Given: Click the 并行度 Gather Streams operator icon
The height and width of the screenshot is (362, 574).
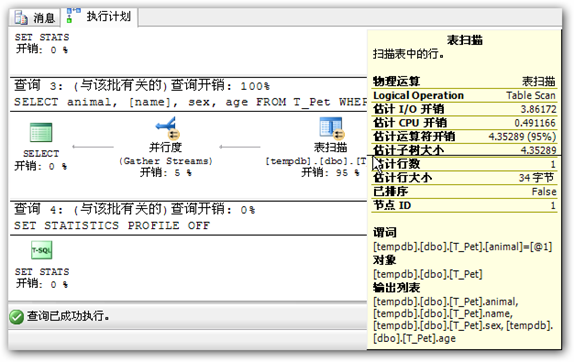Looking at the screenshot, I should click(167, 128).
